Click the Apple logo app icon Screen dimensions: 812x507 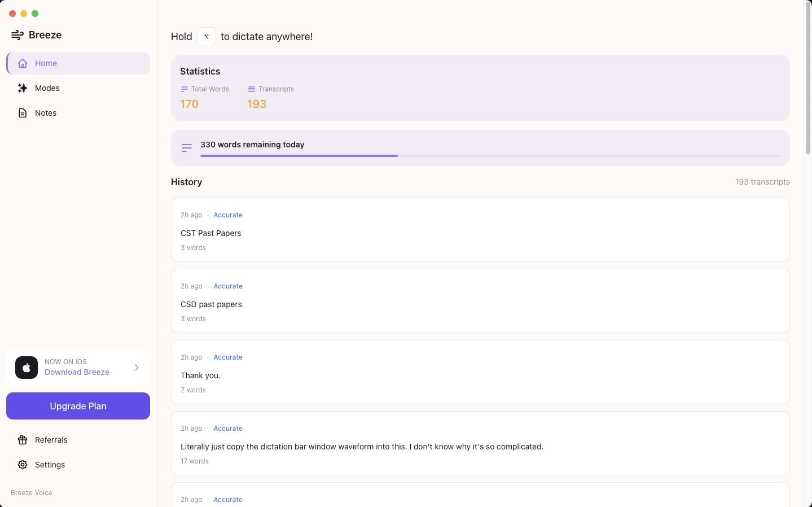click(x=27, y=368)
